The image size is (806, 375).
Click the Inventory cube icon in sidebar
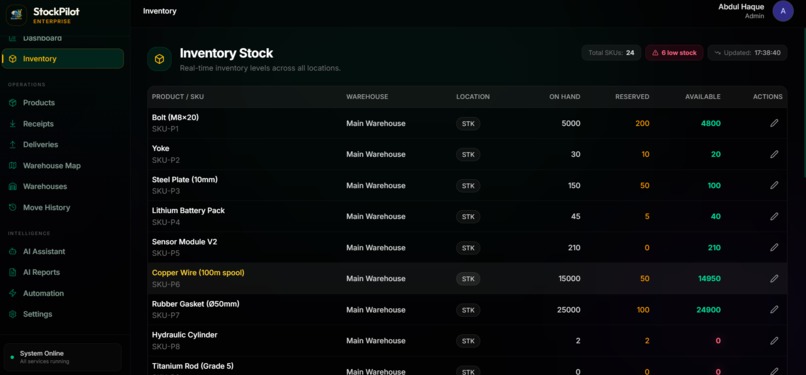(x=13, y=59)
